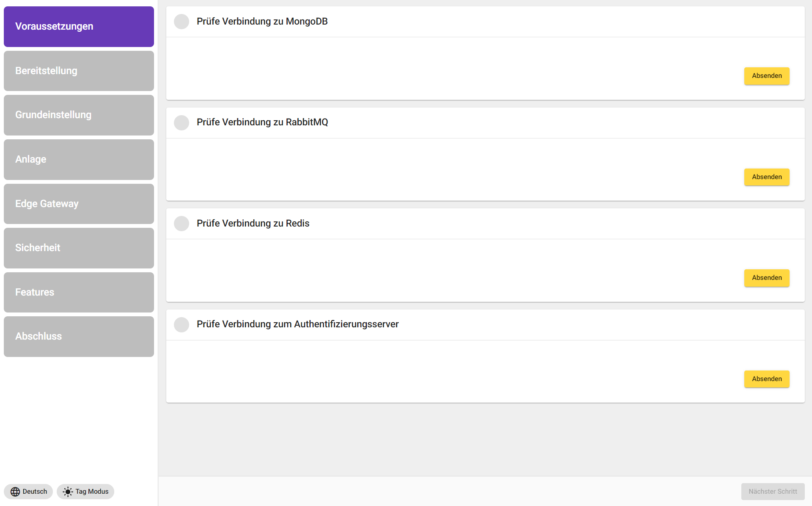This screenshot has height=506, width=812.
Task: Click the sun icon for Tag Modus
Action: 68,492
